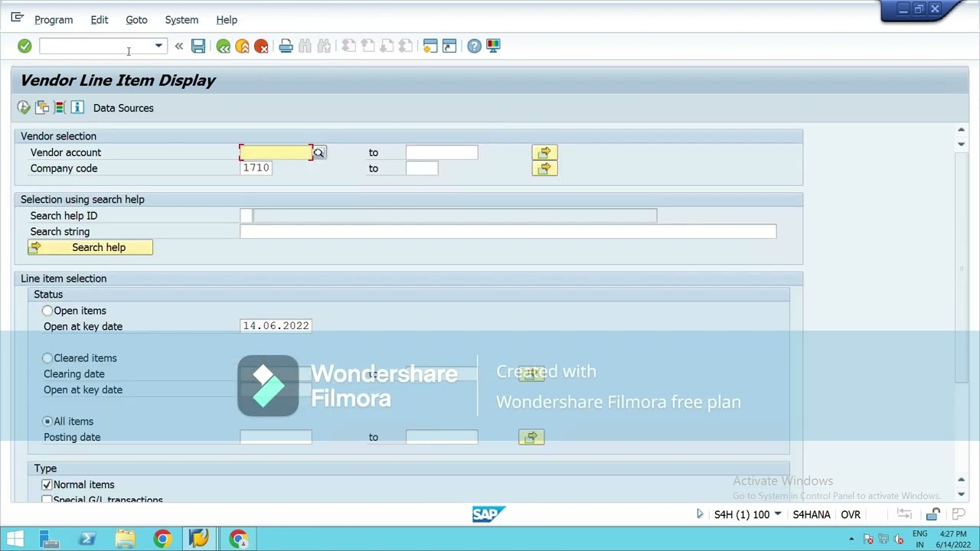Click the main vertical scrollbar thumb
This screenshot has width=980, height=551.
click(x=962, y=266)
